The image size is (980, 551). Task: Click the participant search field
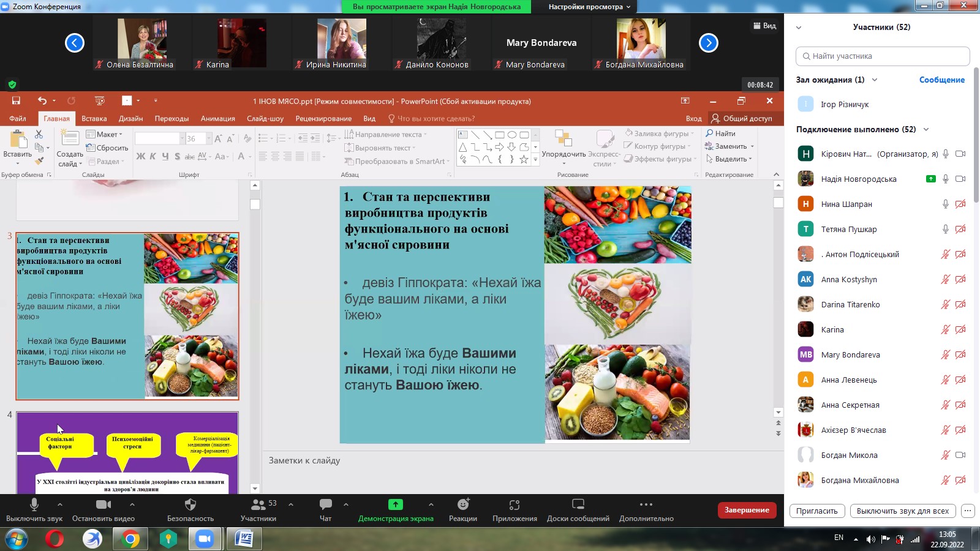pyautogui.click(x=883, y=56)
